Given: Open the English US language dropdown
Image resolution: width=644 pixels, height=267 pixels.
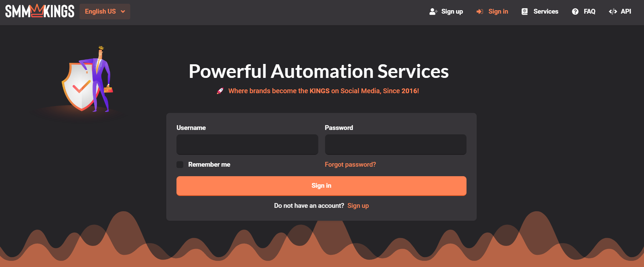Looking at the screenshot, I should tap(105, 12).
